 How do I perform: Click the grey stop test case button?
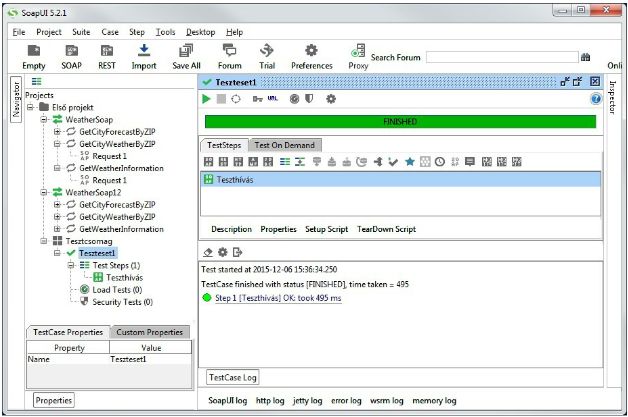coord(221,99)
